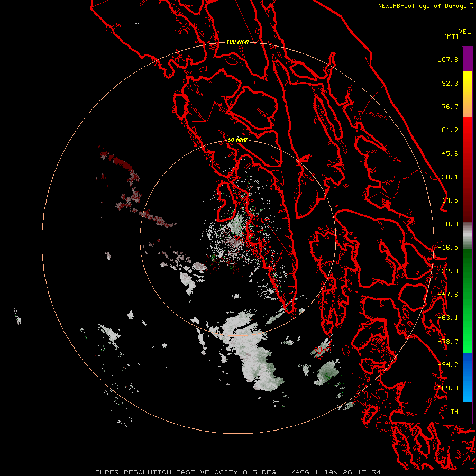Click the 100 NMI range ring label
Viewport: 476px width, 476px height.
click(x=237, y=42)
